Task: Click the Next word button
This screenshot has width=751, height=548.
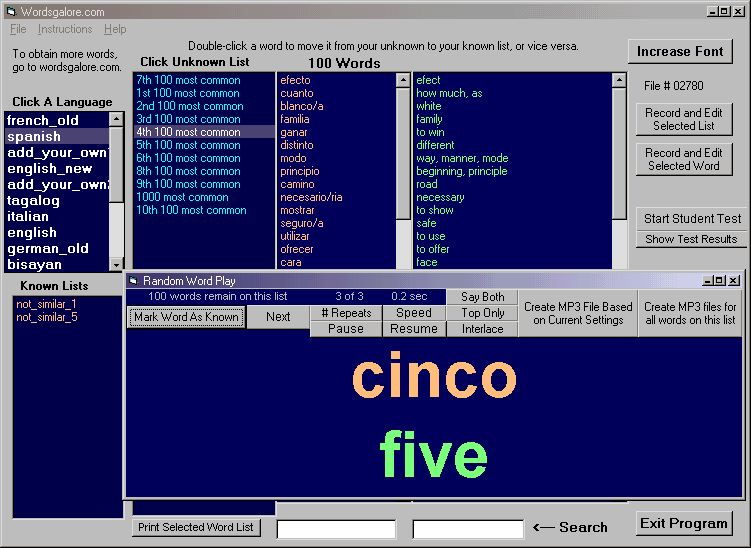Action: [278, 317]
